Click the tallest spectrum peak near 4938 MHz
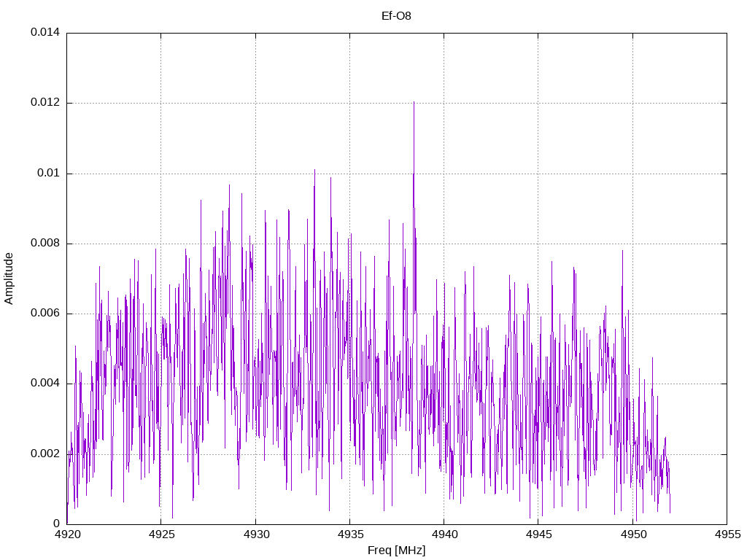 414,102
